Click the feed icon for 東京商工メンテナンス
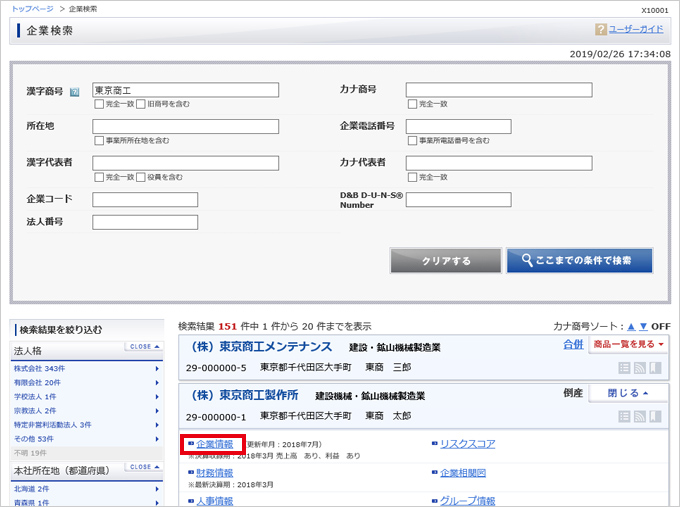The height and width of the screenshot is (507, 680). (641, 369)
